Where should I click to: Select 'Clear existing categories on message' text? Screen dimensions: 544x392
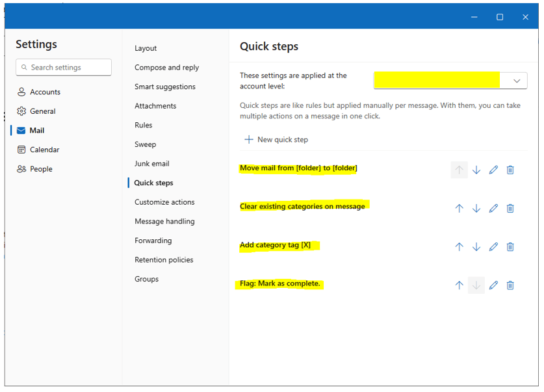(302, 207)
